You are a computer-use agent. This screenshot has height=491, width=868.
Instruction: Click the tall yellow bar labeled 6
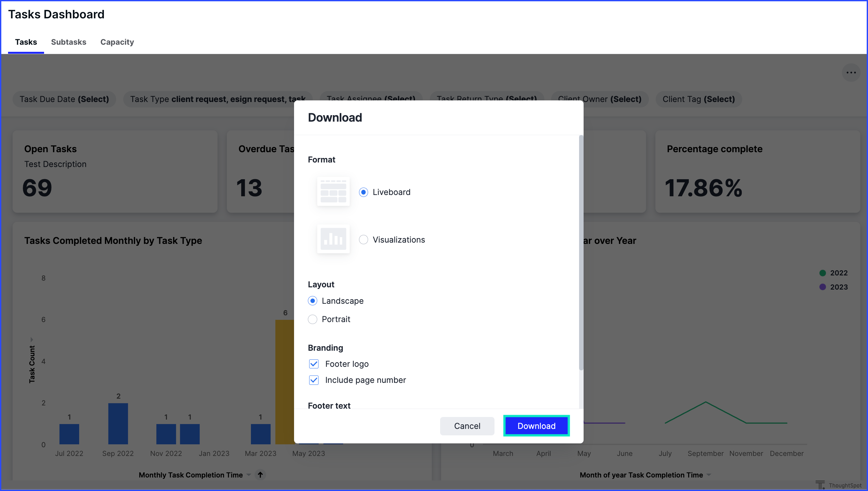[284, 382]
